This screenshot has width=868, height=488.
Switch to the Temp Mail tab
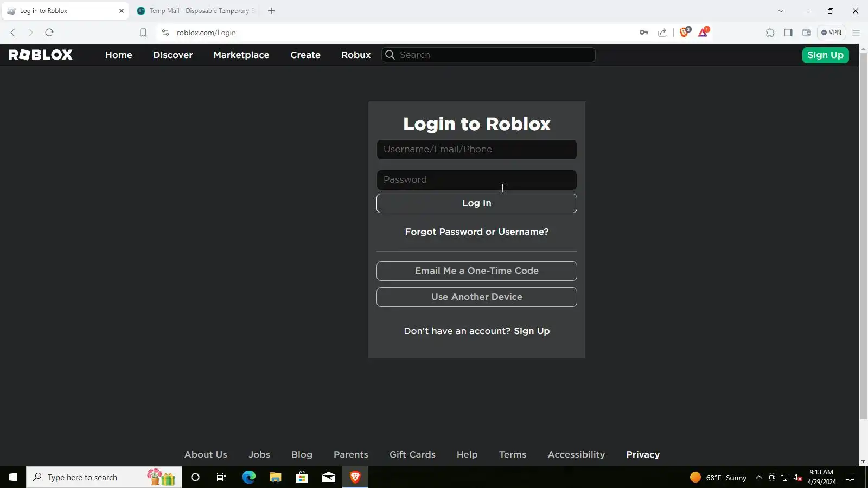click(x=195, y=11)
